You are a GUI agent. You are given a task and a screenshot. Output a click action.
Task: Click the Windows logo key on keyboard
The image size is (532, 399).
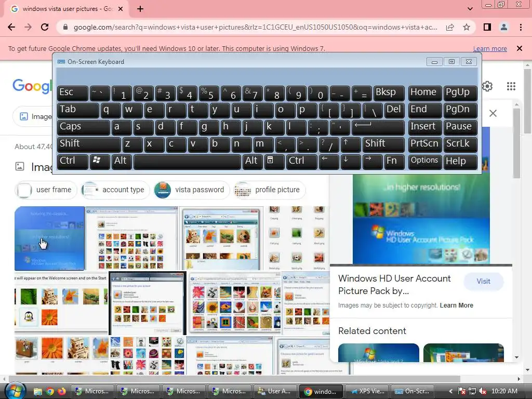tap(100, 161)
